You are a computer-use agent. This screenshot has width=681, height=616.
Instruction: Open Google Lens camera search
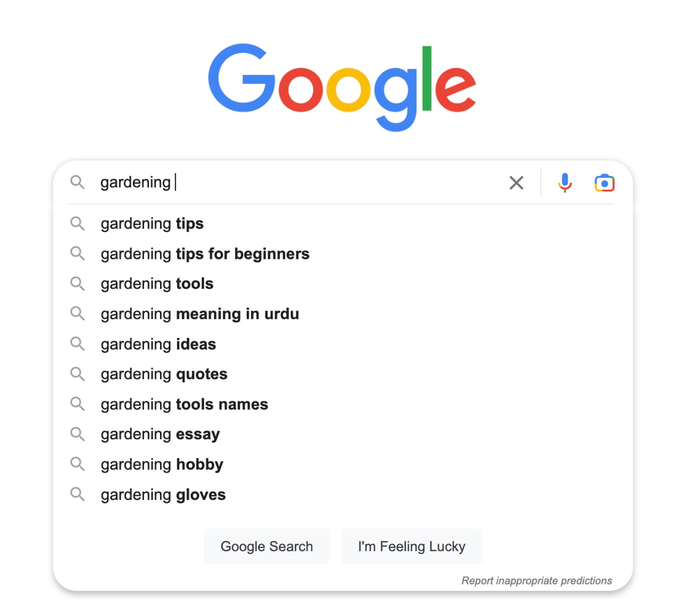point(604,182)
